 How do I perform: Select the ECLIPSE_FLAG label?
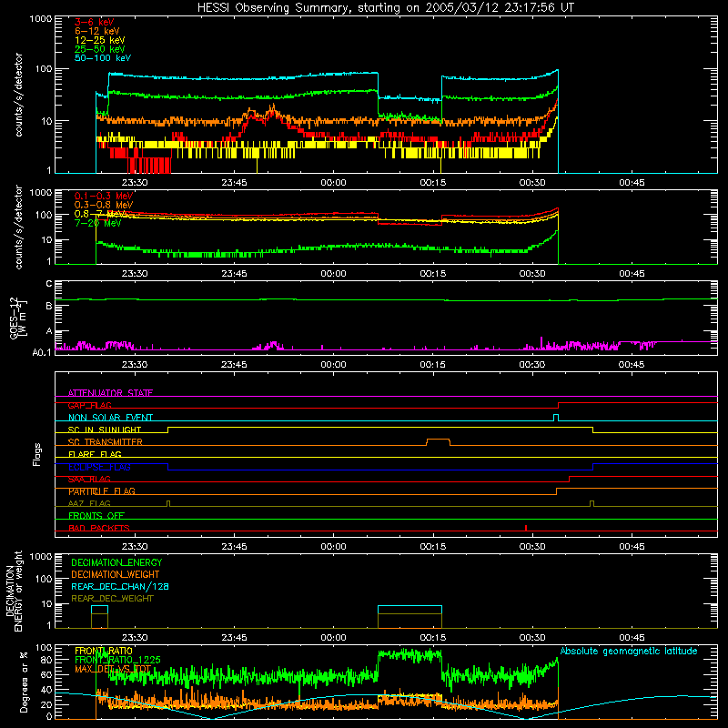coord(99,467)
